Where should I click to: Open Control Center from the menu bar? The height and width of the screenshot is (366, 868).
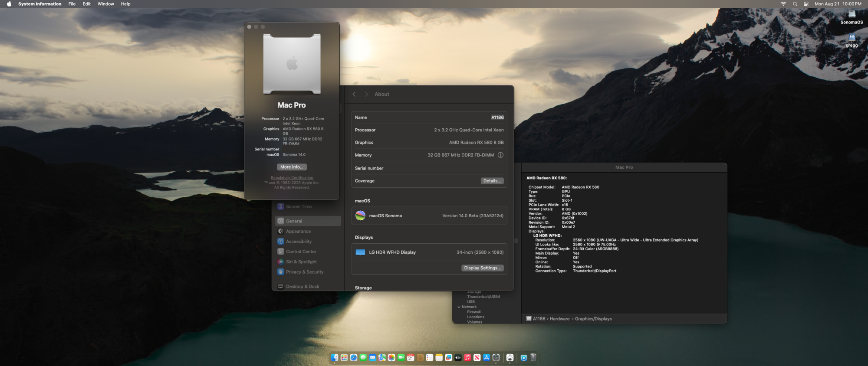[806, 4]
